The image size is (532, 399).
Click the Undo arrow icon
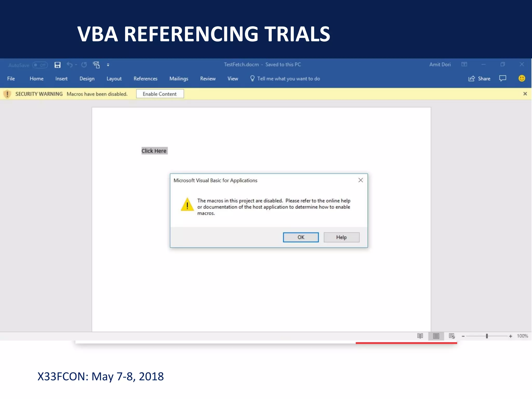coord(69,65)
